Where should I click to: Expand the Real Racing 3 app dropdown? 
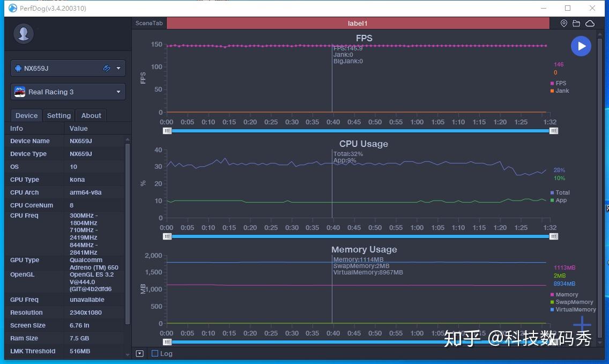pyautogui.click(x=118, y=92)
